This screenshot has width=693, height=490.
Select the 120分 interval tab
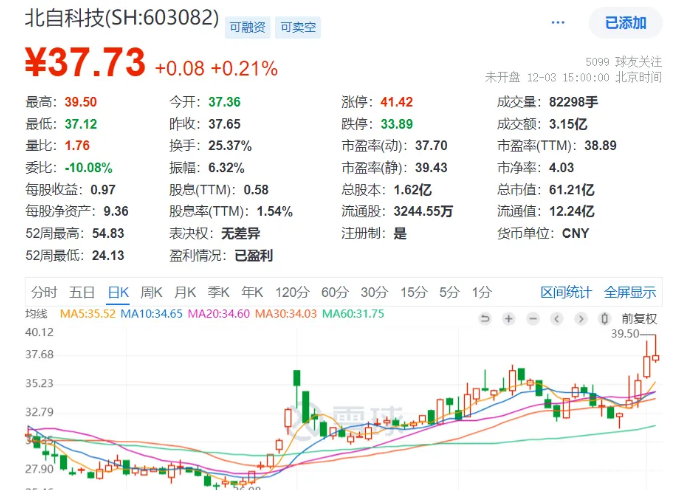[293, 292]
